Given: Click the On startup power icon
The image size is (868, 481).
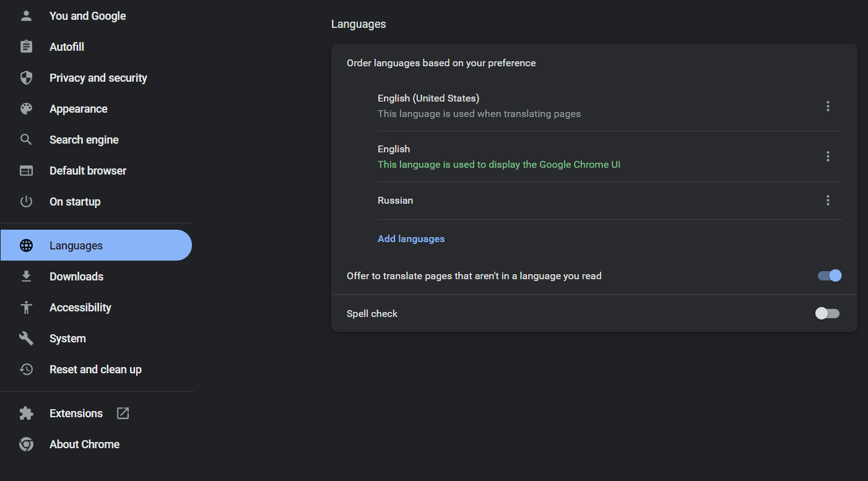Looking at the screenshot, I should tap(26, 201).
